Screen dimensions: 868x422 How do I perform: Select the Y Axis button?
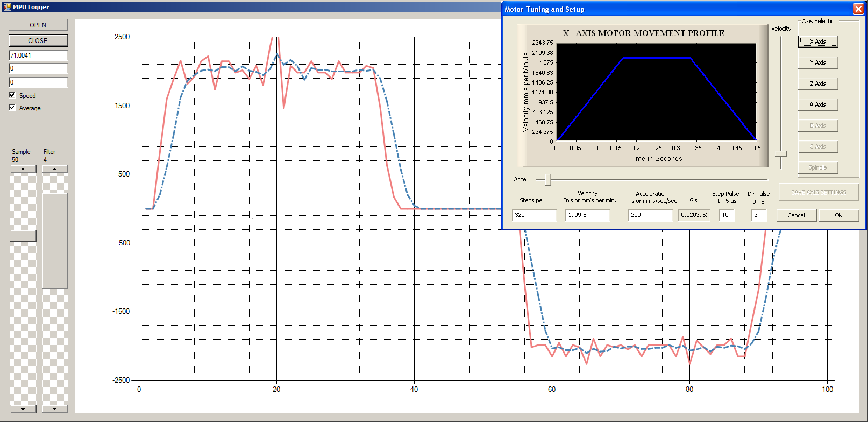817,62
